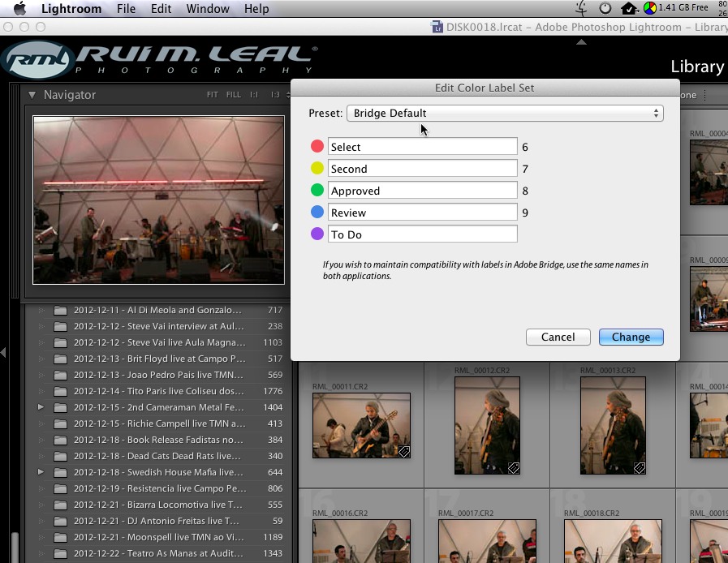The image size is (728, 563).
Task: Collapse the left panel group arrow
Action: (3, 352)
